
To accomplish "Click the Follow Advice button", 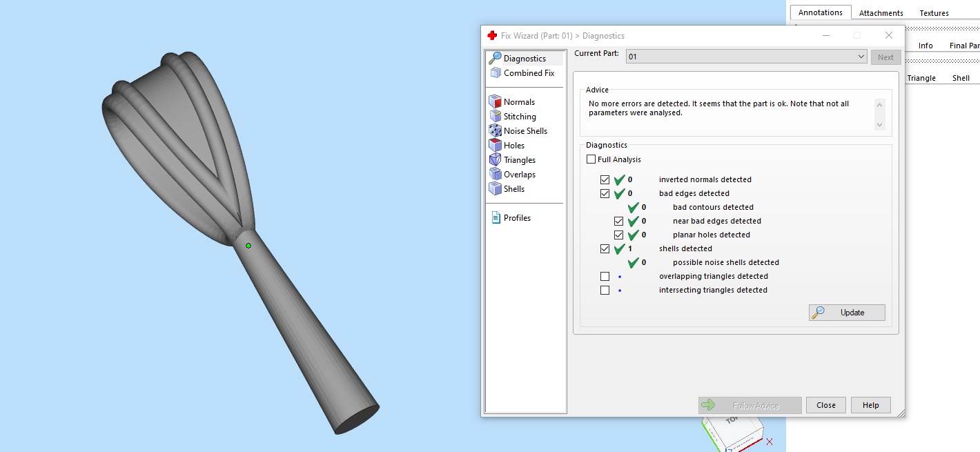I will pos(749,405).
